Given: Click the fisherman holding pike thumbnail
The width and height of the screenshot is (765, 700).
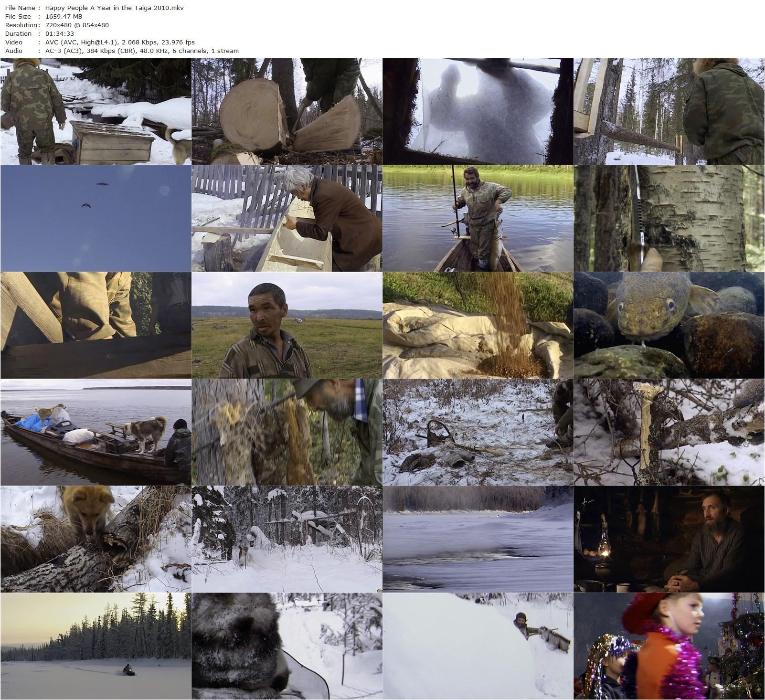Looking at the screenshot, I should coord(478,218).
